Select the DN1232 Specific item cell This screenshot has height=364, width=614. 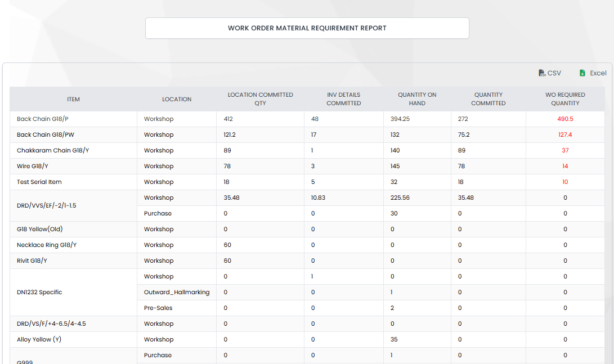coord(39,293)
